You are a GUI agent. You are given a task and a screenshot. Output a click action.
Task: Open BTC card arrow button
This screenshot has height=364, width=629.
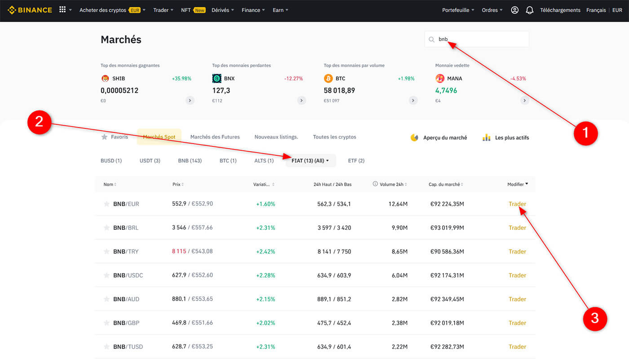tap(413, 101)
